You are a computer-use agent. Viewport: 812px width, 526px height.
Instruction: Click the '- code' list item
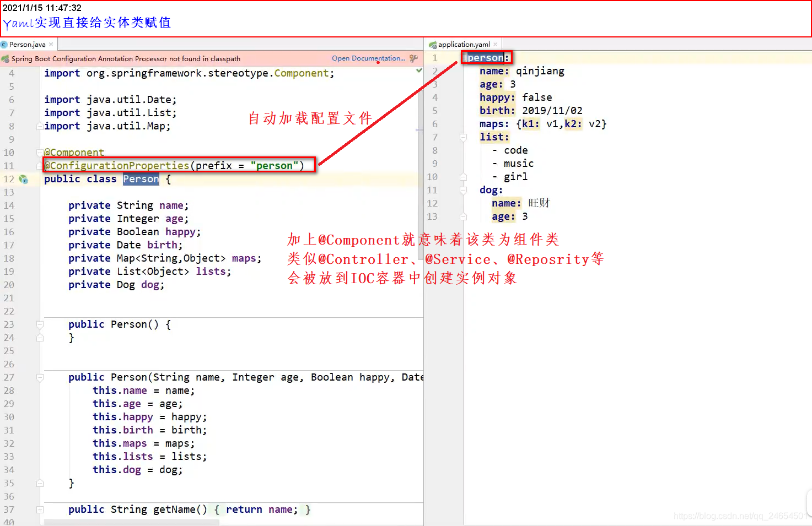(x=510, y=150)
